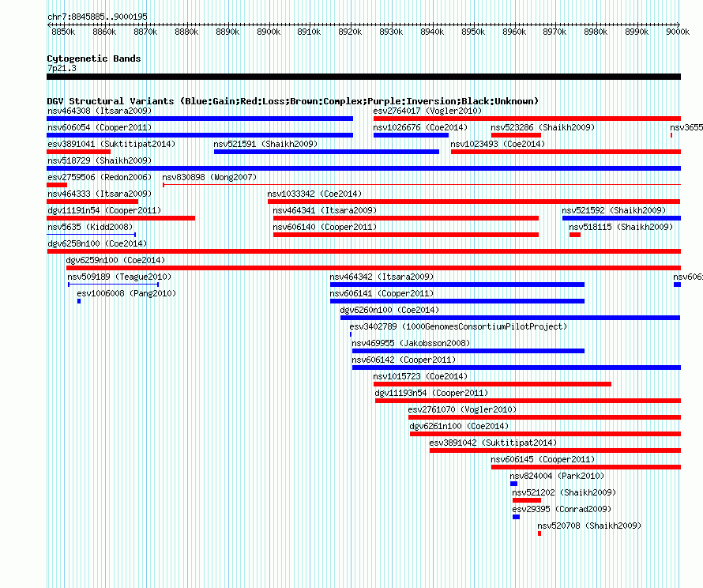Open nsv521592 (Shaikh2009) variant label
This screenshot has height=588, width=703.
614,210
